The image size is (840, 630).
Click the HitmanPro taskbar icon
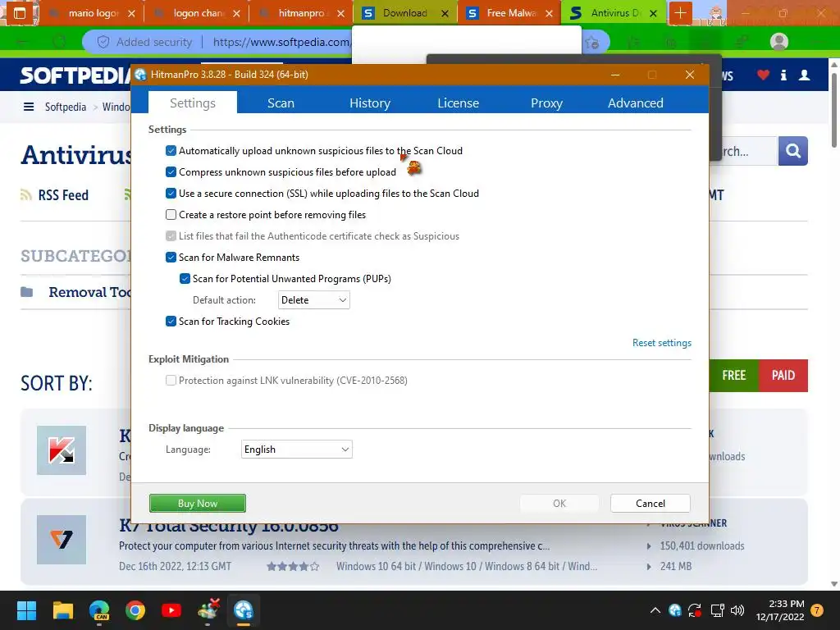tap(243, 610)
